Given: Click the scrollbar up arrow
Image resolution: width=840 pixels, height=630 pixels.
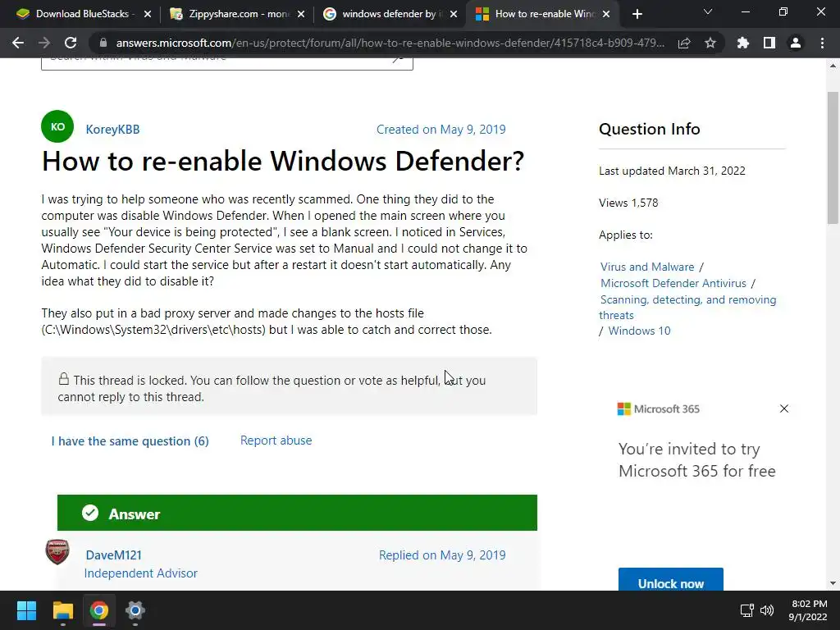Looking at the screenshot, I should tap(833, 66).
